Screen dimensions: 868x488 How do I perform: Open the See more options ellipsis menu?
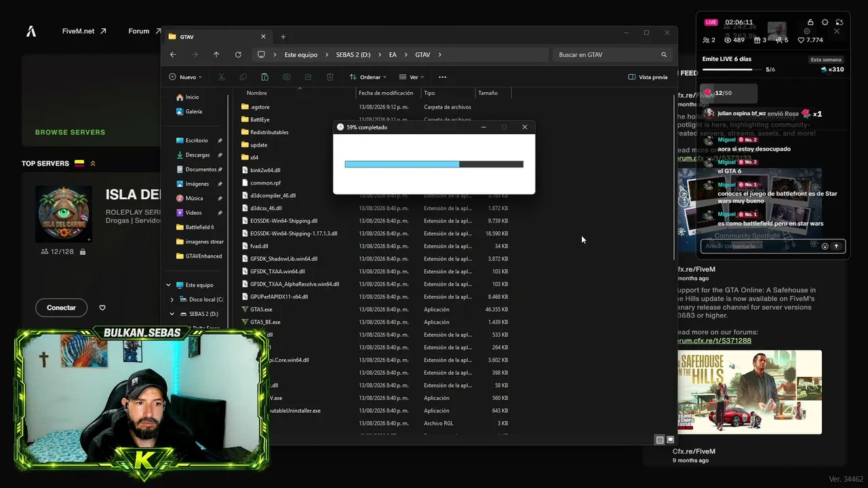442,77
